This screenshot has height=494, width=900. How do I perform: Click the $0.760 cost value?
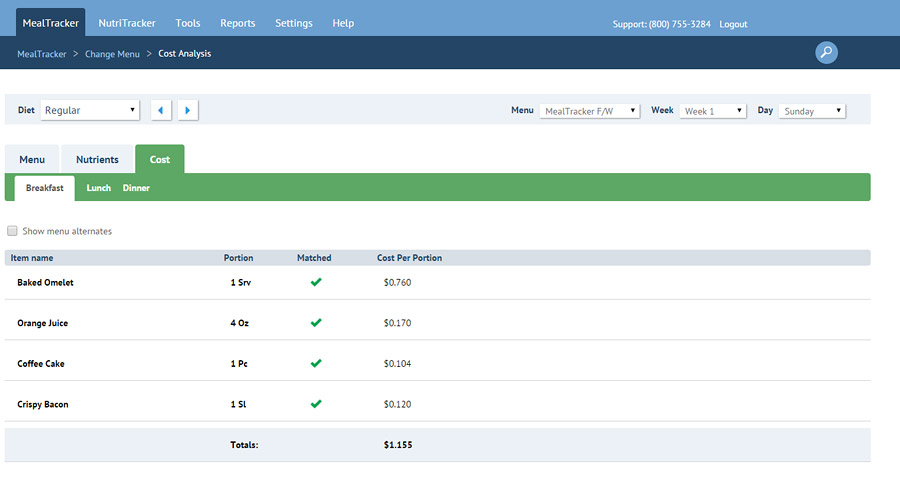(397, 282)
